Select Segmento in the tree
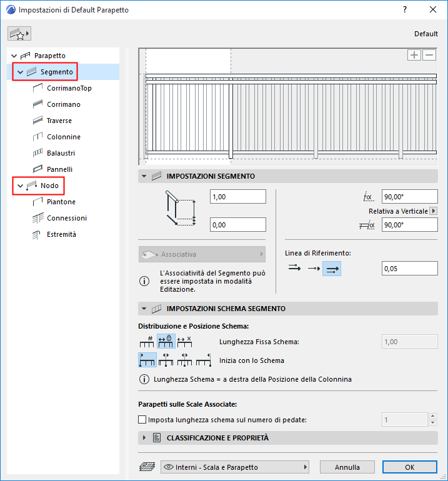 coord(57,72)
